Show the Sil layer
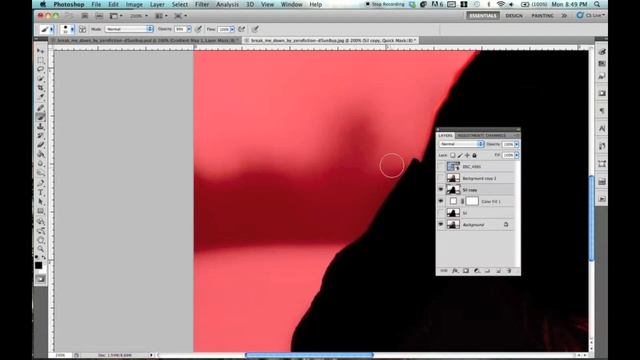Viewport: 640px width, 360px height. (x=441, y=213)
